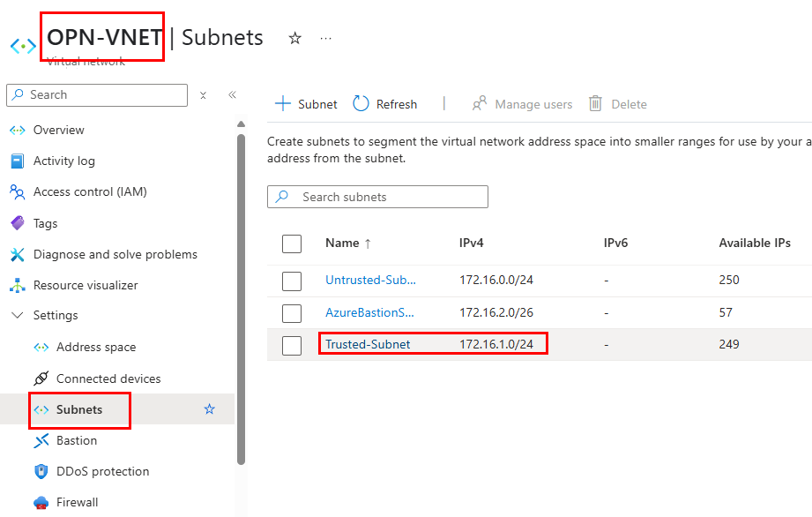
Task: Collapse the Settings section chevron
Action: (x=17, y=316)
